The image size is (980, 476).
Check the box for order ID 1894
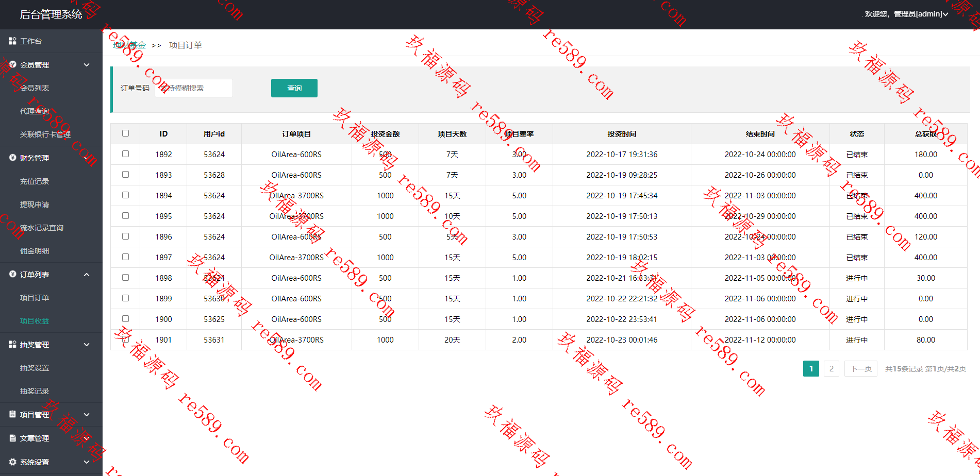(x=125, y=195)
